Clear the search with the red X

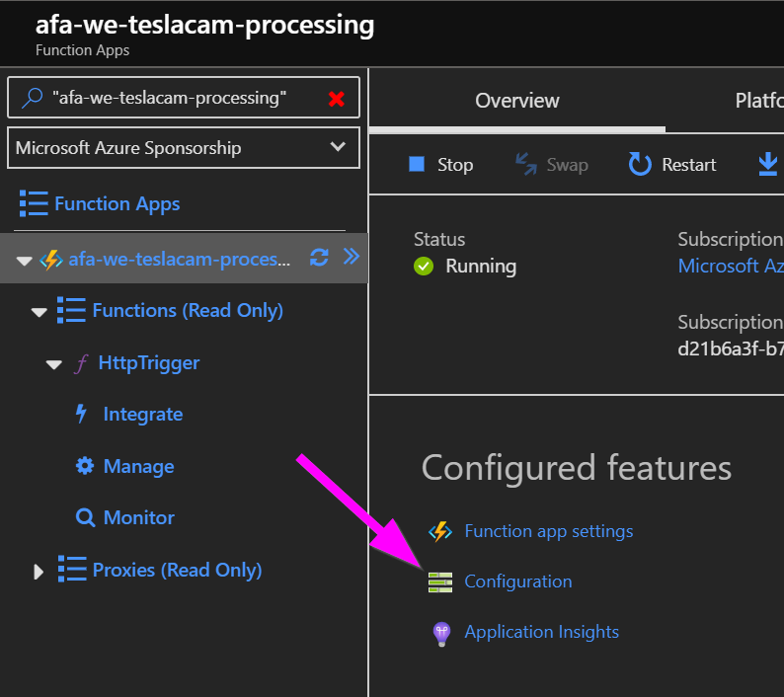pyautogui.click(x=337, y=99)
